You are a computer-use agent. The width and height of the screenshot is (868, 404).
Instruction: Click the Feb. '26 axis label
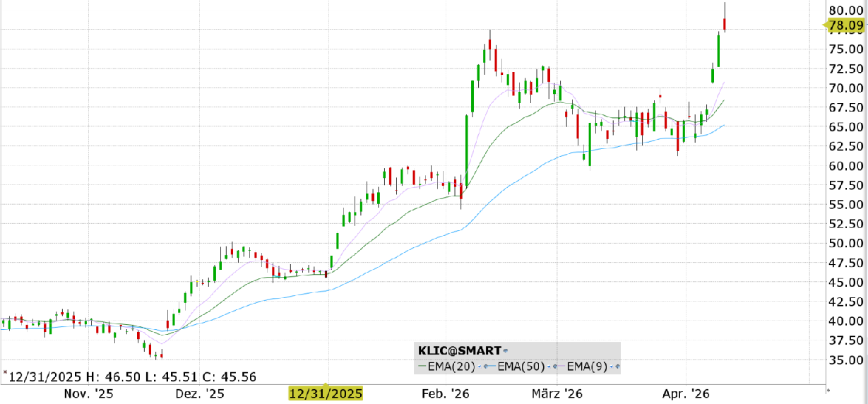tap(445, 393)
